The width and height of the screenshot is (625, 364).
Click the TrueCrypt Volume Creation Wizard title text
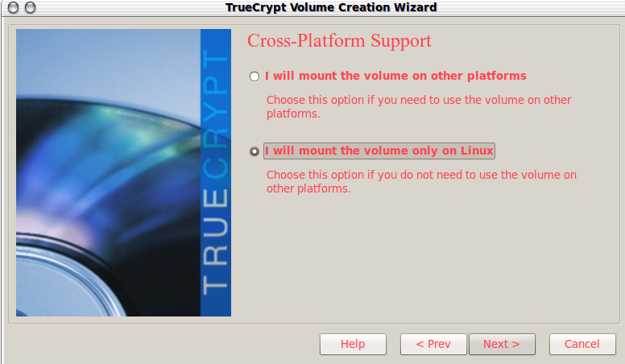pos(331,7)
